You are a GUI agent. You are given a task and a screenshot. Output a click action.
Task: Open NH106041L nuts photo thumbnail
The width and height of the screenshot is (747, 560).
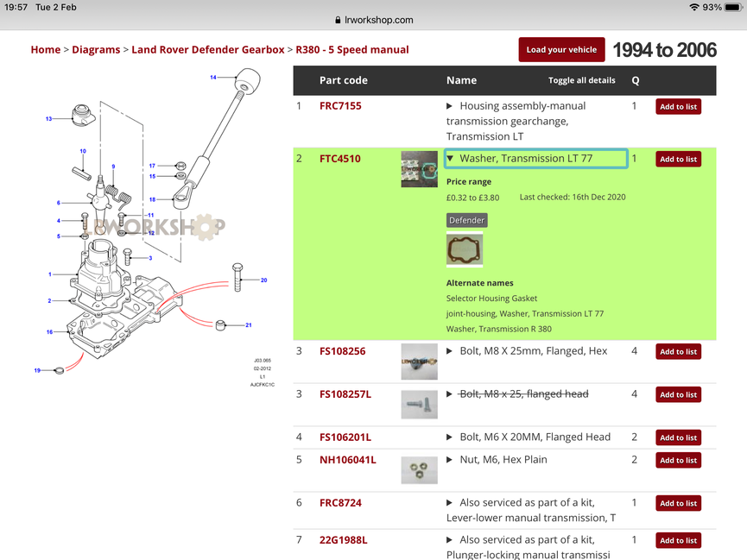[419, 470]
